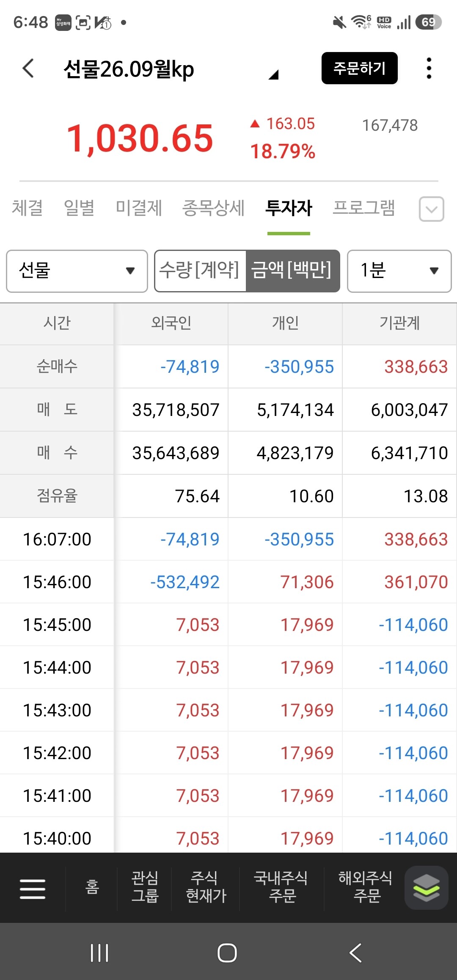The image size is (457, 980).
Task: Open the 1분 interval dropdown
Action: [399, 271]
